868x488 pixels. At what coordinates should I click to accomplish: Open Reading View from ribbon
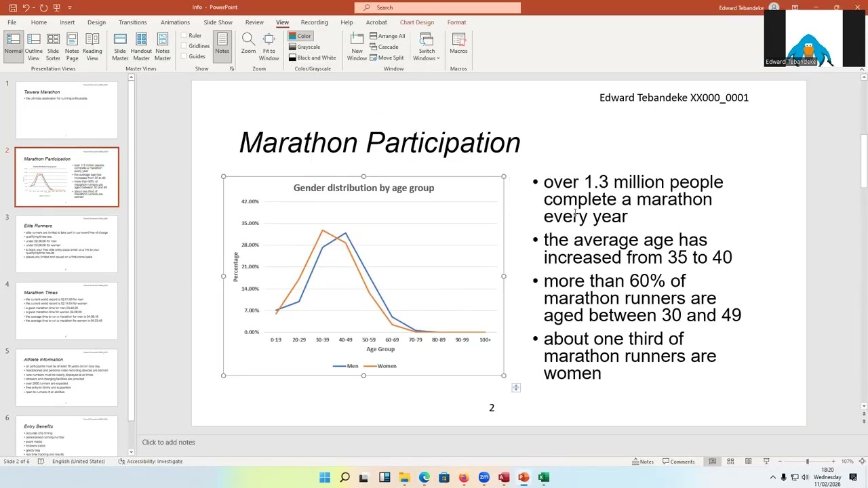click(92, 47)
